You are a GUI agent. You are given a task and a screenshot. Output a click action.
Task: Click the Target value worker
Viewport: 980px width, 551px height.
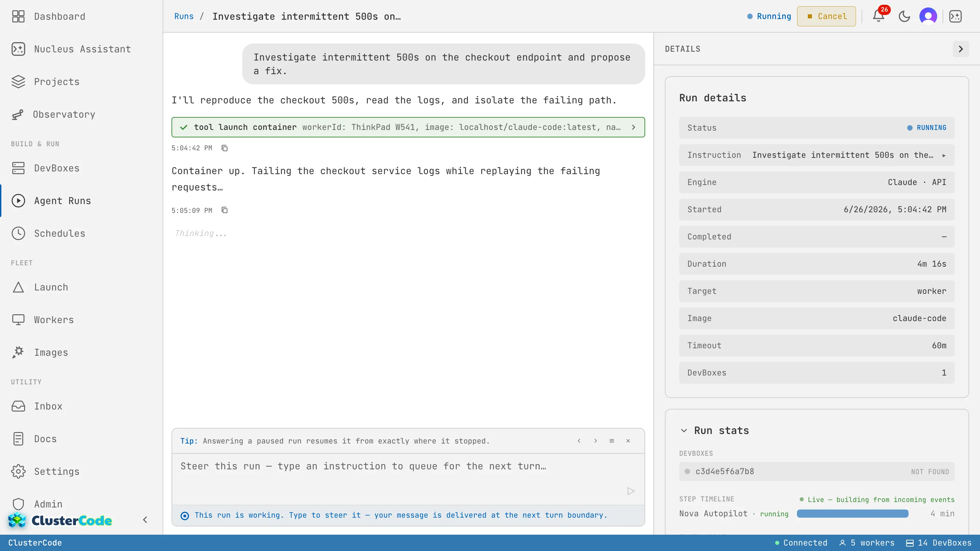(932, 291)
